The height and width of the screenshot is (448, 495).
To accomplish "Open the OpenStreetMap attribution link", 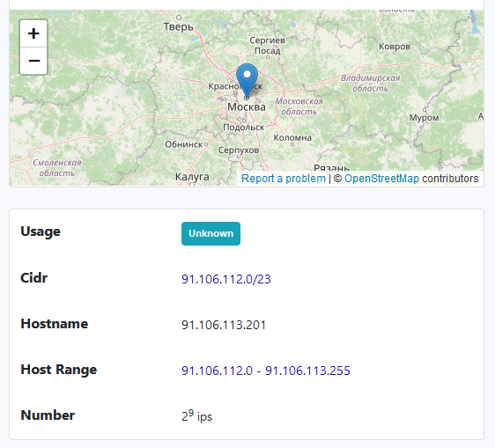I will tap(381, 179).
